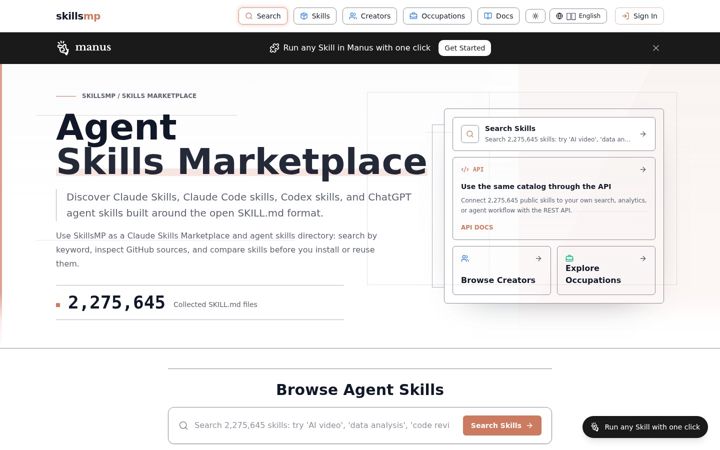Click the Get Started button
720x450 pixels.
click(x=464, y=48)
